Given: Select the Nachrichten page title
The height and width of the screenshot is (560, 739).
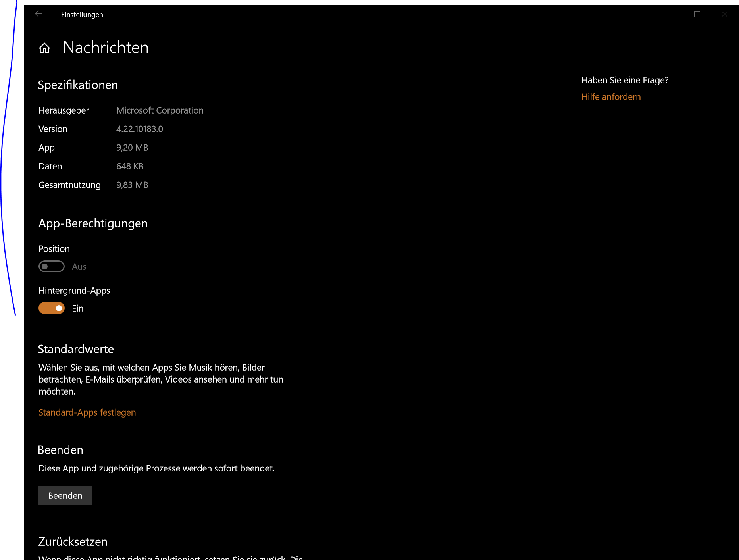Looking at the screenshot, I should coord(106,48).
